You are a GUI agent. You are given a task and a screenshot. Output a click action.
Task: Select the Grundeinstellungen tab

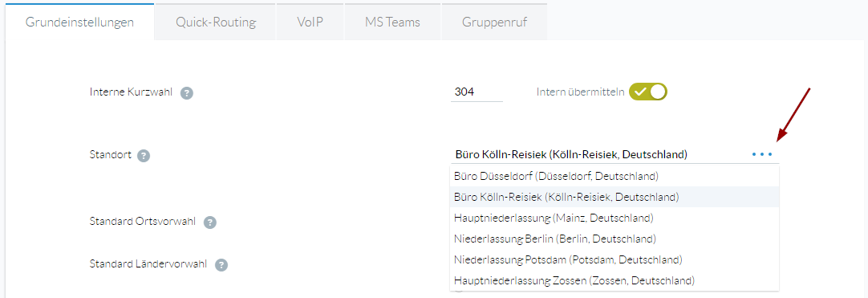79,22
